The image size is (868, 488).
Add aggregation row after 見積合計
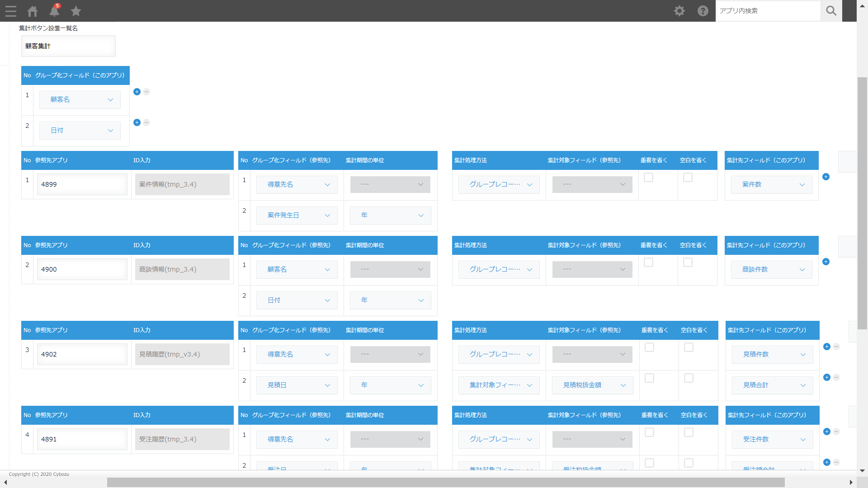tap(827, 377)
